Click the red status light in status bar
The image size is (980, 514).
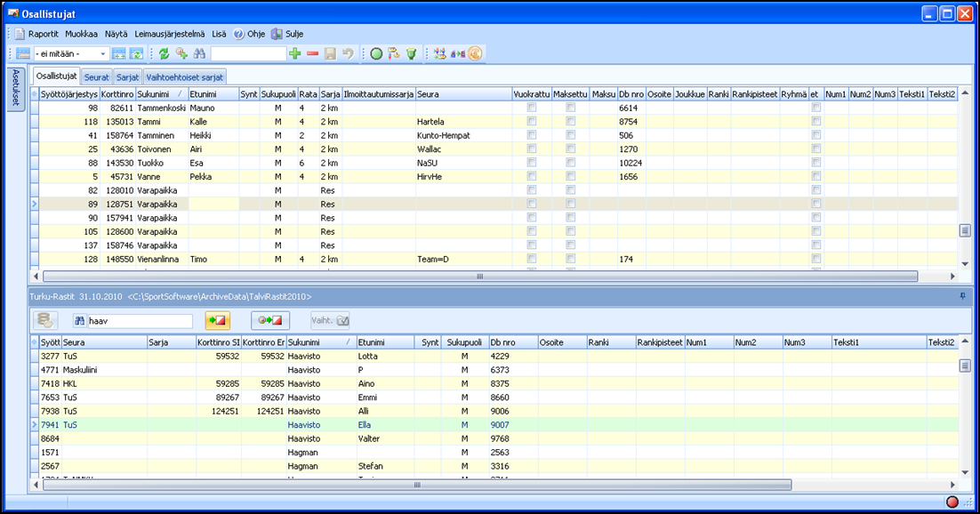952,502
